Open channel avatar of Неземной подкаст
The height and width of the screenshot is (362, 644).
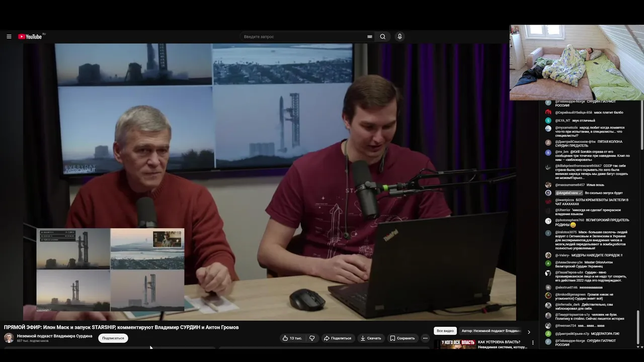(x=9, y=338)
